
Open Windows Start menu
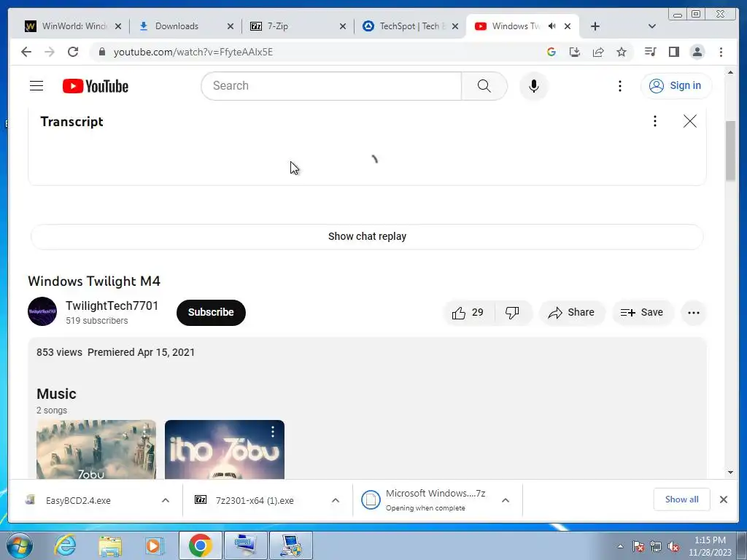20,545
